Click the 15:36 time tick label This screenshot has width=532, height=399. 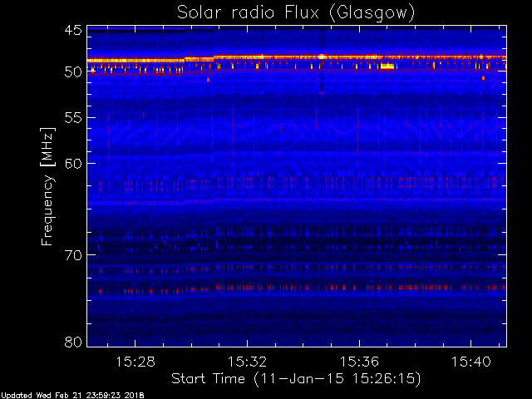click(362, 362)
